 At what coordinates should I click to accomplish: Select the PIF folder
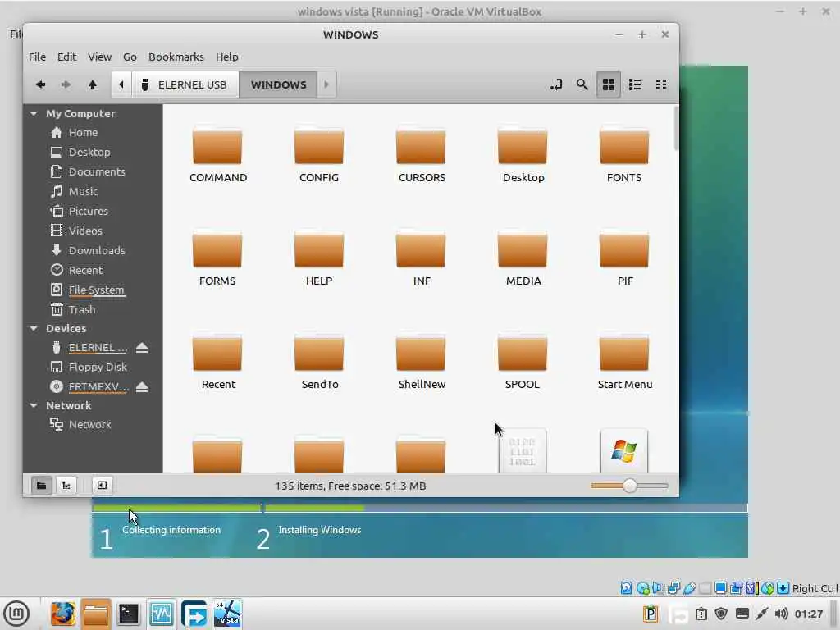(624, 258)
